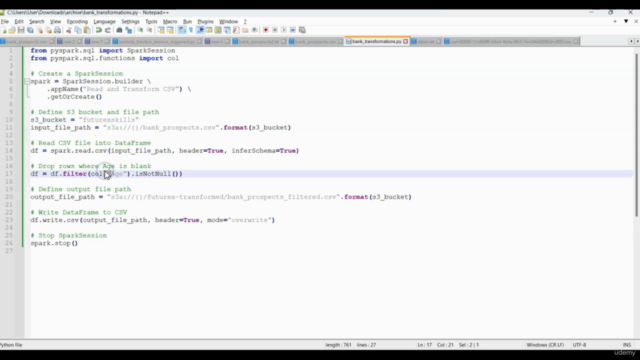Screen dimensions: 640x360
Task: Click the Copy toolbar icon
Action: pos(78,30)
